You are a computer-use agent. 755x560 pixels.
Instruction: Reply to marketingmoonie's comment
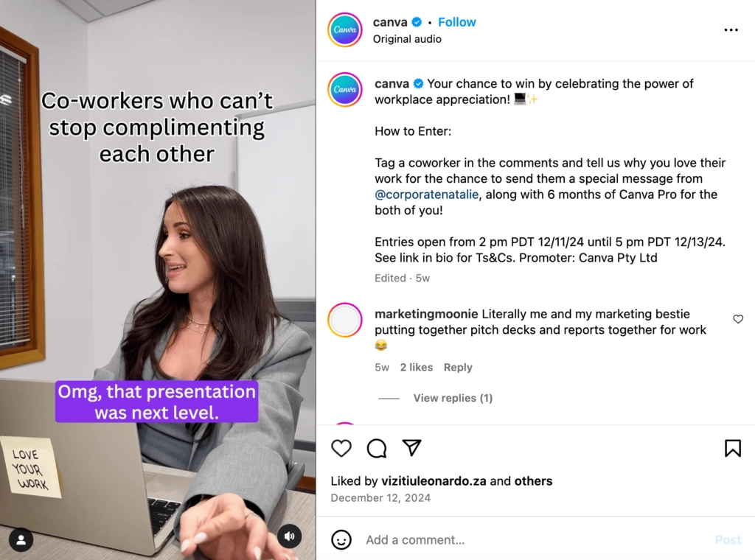pos(458,367)
